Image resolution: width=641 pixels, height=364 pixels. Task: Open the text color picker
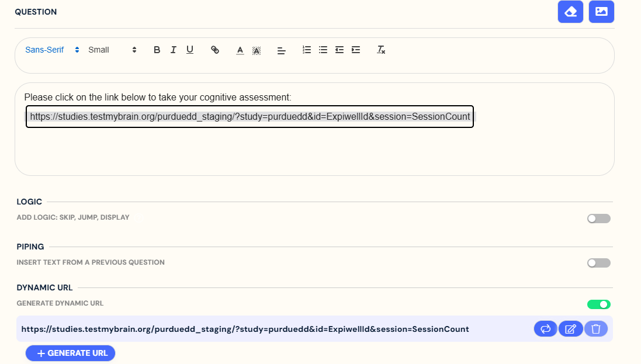[x=240, y=50]
